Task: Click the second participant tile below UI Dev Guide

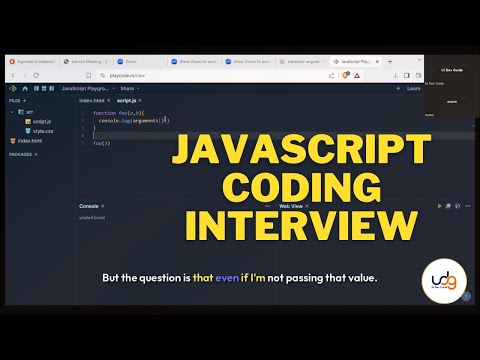Action: click(x=452, y=102)
